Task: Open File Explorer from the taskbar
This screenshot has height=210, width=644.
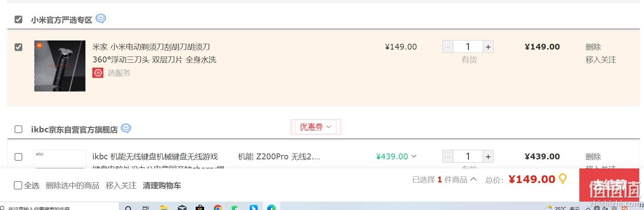Action: click(x=164, y=207)
